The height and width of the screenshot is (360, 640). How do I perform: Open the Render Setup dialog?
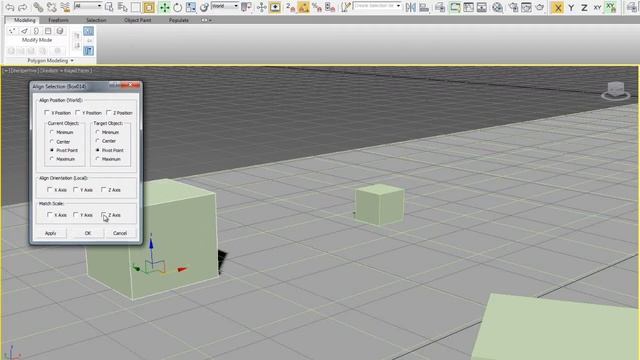click(x=514, y=7)
